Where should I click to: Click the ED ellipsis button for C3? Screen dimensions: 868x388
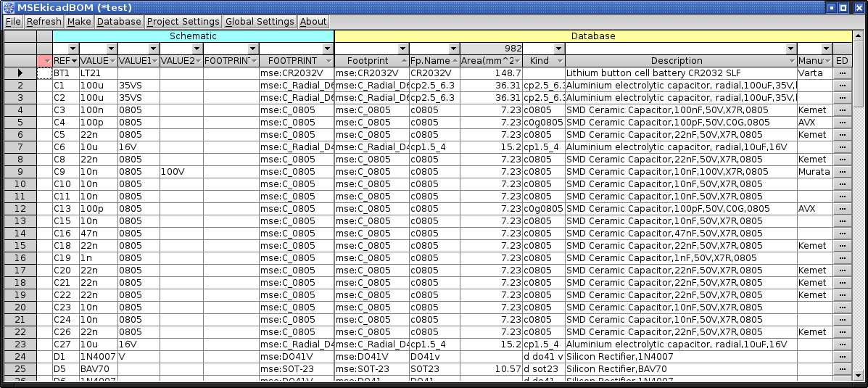[x=842, y=110]
